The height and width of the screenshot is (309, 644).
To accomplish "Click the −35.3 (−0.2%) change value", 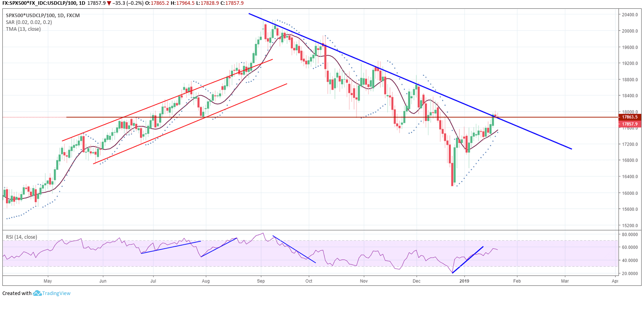I will pos(128,3).
